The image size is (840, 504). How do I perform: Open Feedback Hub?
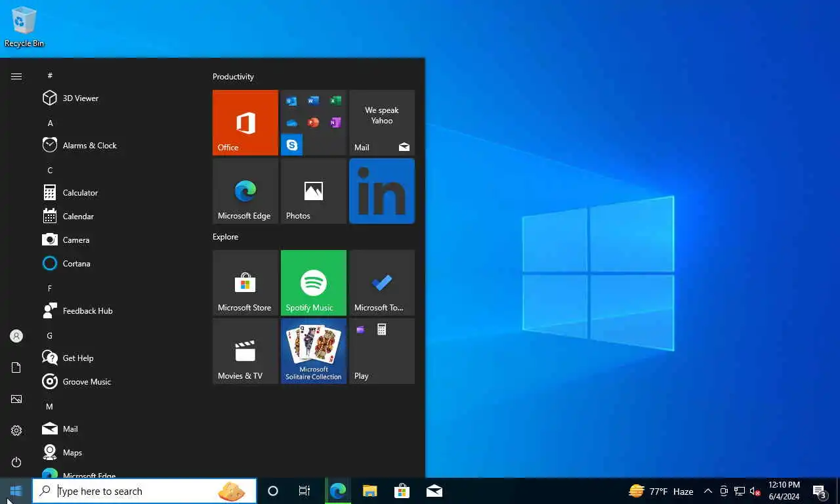(118, 310)
